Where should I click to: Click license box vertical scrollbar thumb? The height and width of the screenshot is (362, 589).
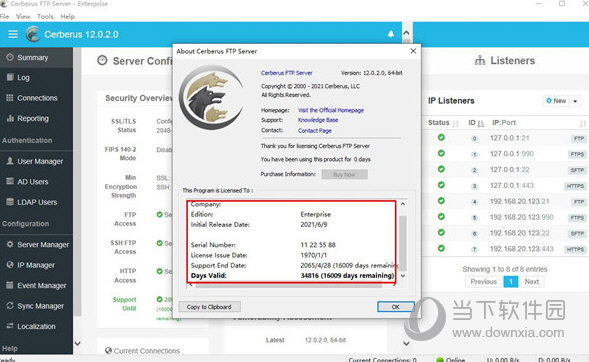click(x=403, y=243)
